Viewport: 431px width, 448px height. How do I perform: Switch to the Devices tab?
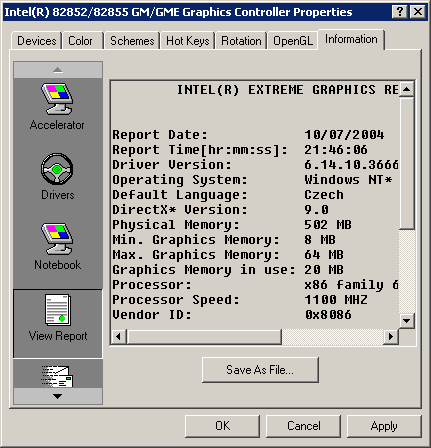point(36,41)
